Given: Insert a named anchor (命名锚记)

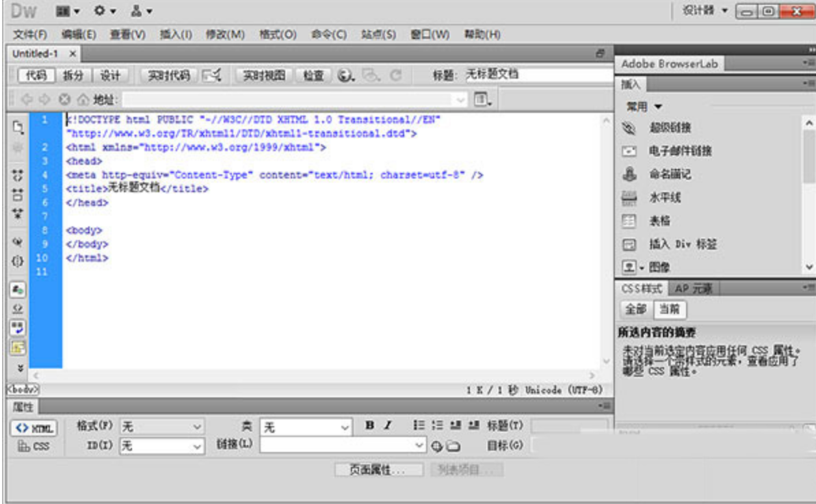Looking at the screenshot, I should click(x=629, y=174).
